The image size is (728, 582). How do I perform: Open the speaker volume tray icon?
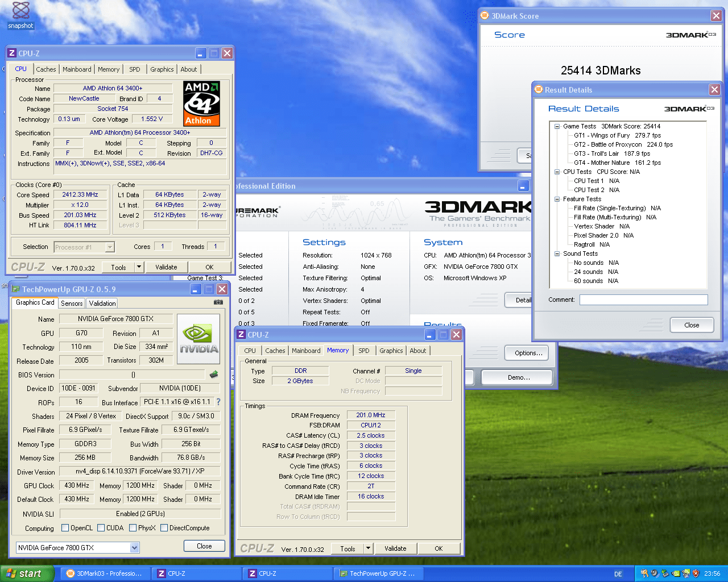(655, 573)
